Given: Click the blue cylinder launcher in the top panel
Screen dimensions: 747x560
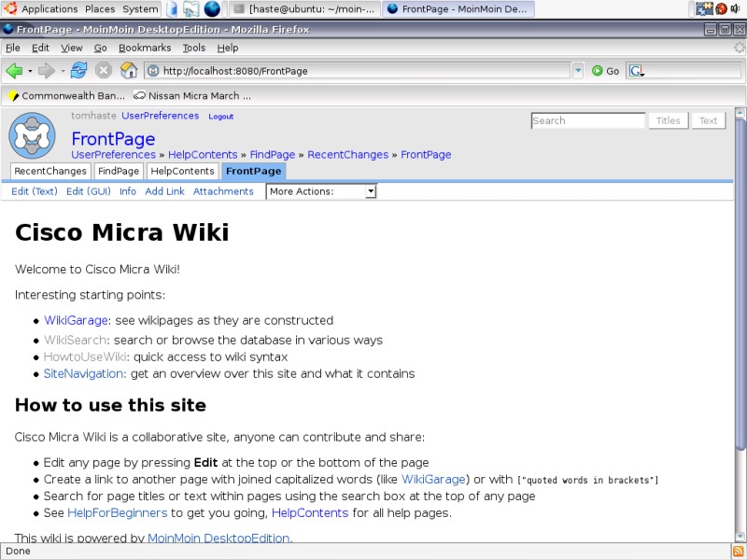Looking at the screenshot, I should [172, 8].
